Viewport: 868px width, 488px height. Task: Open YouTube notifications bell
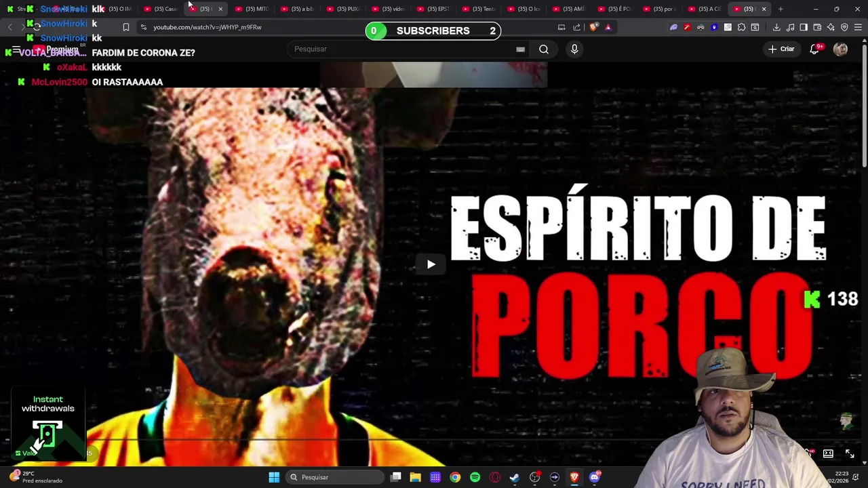coord(814,49)
